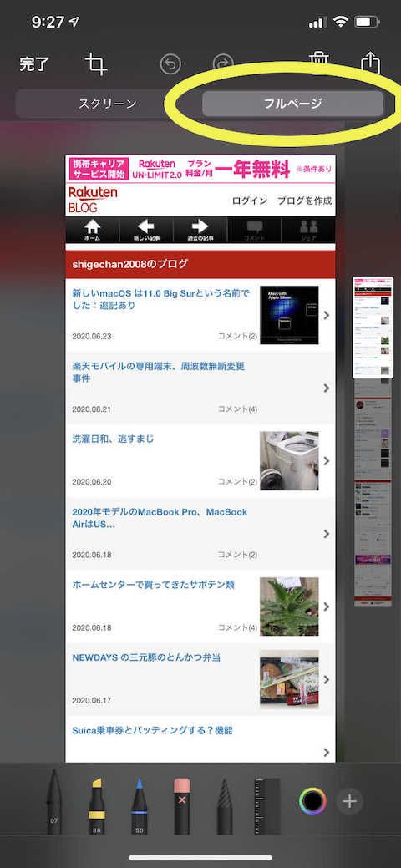Open the share sheet icon
Screen dimensions: 401x868
pyautogui.click(x=371, y=63)
